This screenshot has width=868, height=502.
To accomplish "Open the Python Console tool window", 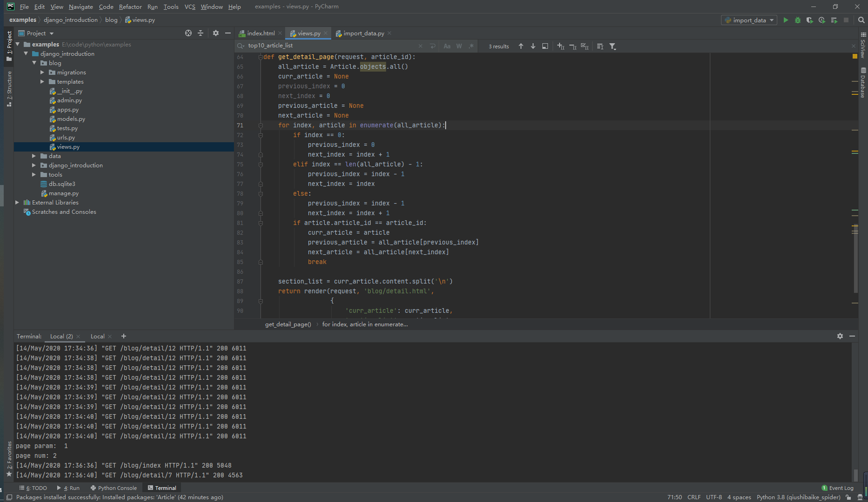I will 114,488.
